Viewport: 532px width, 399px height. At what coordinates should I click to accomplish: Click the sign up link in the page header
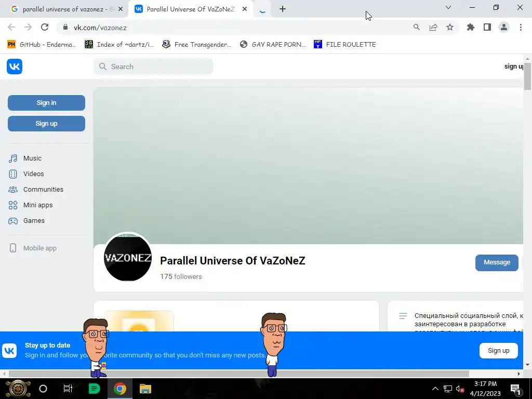click(514, 66)
